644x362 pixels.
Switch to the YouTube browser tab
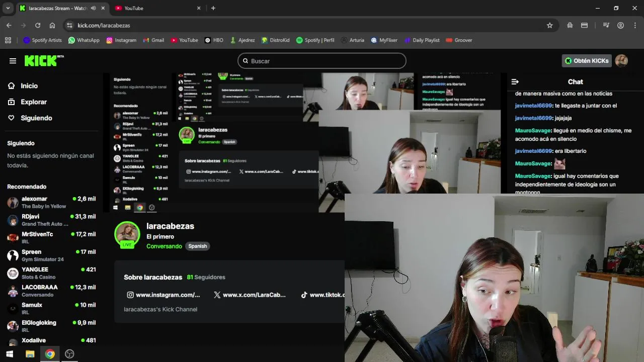(156, 8)
